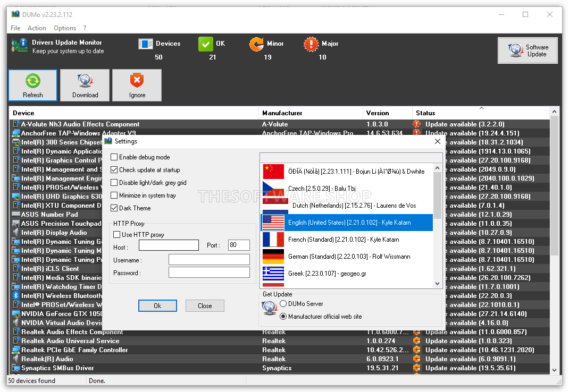This screenshot has height=392, width=569.
Task: Click the Devices count icon
Action: pos(146,44)
